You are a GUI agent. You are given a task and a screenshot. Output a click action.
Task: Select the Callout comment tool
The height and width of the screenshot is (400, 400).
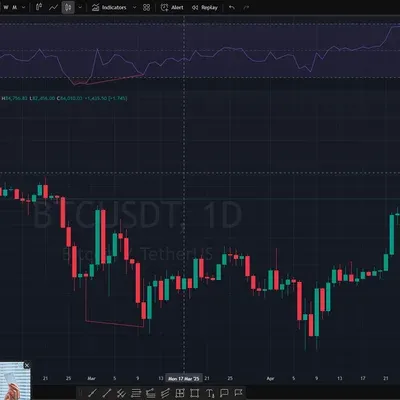coord(224,393)
